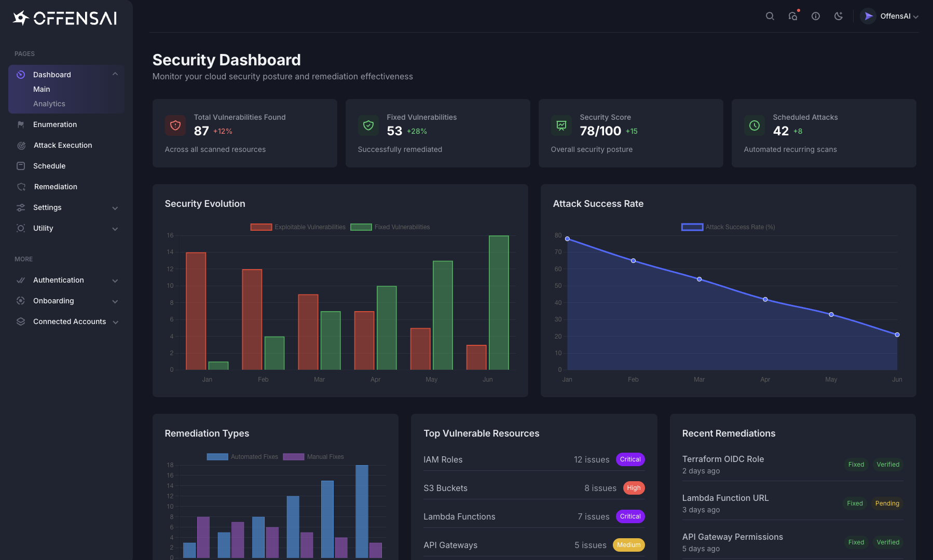Screen dimensions: 933x560
Task: Expand the Utility submenu chevron
Action: pos(115,229)
